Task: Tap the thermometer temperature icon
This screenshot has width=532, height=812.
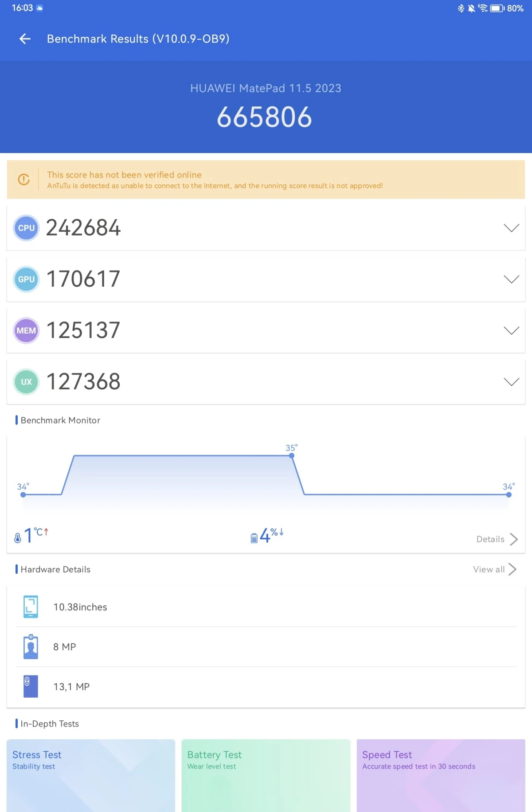Action: click(x=18, y=538)
